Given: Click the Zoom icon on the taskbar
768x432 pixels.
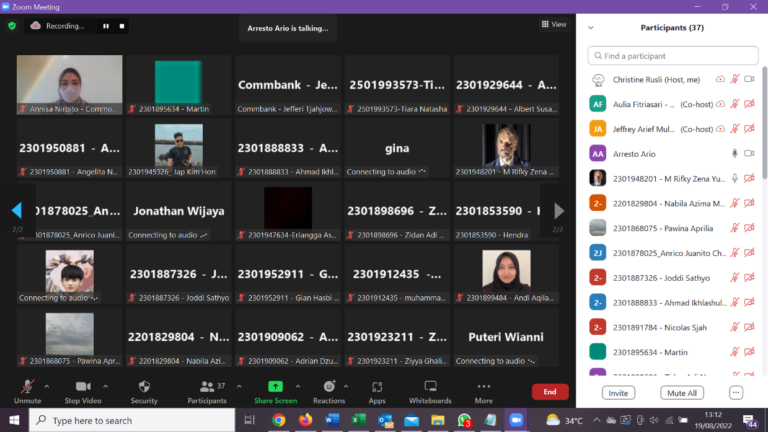Looking at the screenshot, I should click(x=516, y=420).
